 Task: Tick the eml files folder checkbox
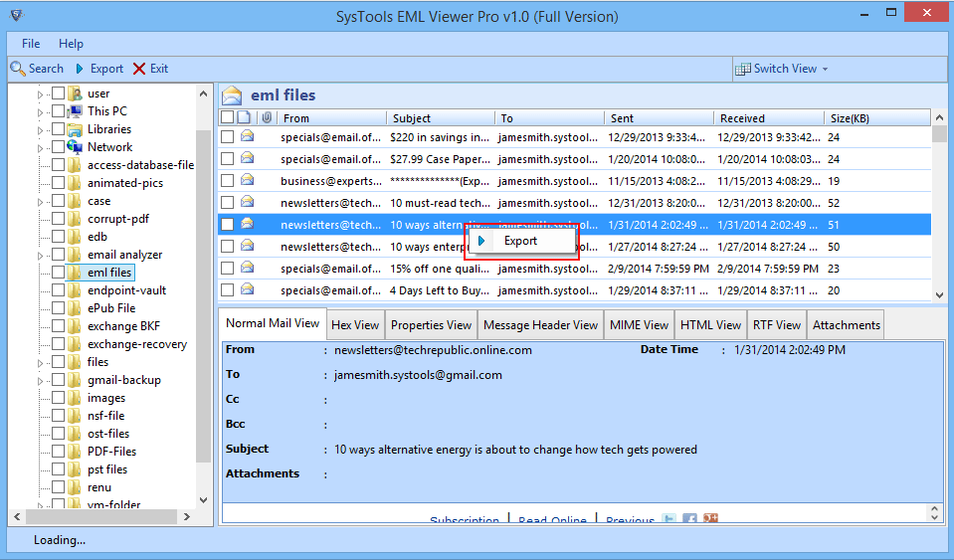[58, 273]
